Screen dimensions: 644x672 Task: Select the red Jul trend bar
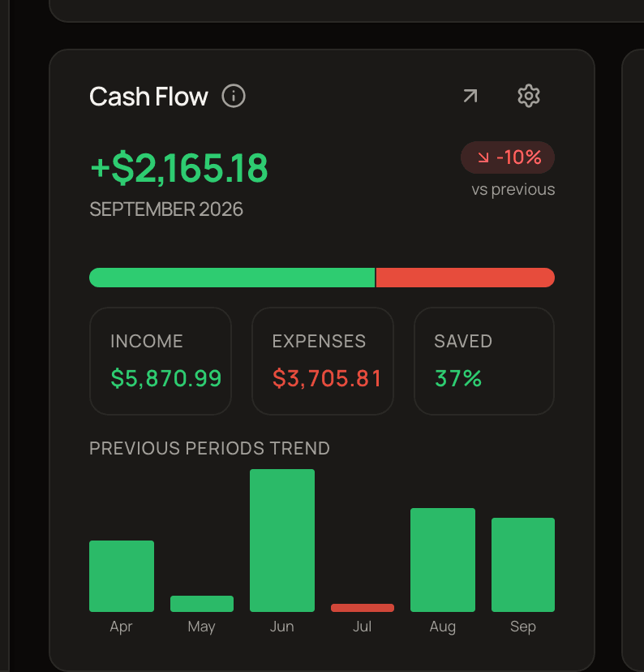point(363,608)
